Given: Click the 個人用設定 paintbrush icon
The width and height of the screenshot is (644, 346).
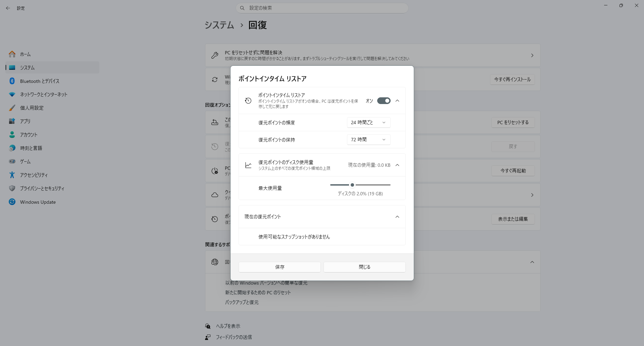Looking at the screenshot, I should pos(12,108).
